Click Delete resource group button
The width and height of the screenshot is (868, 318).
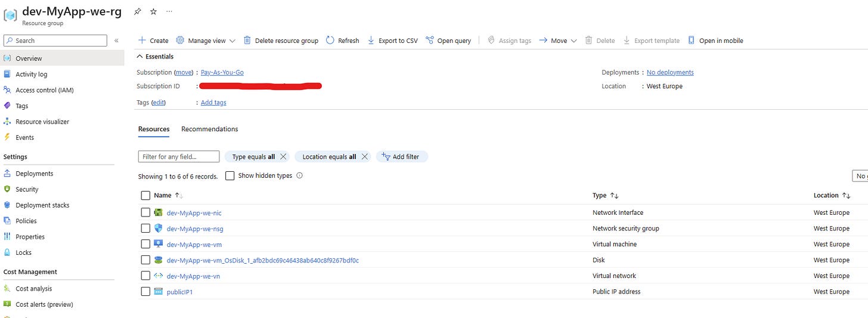[281, 41]
